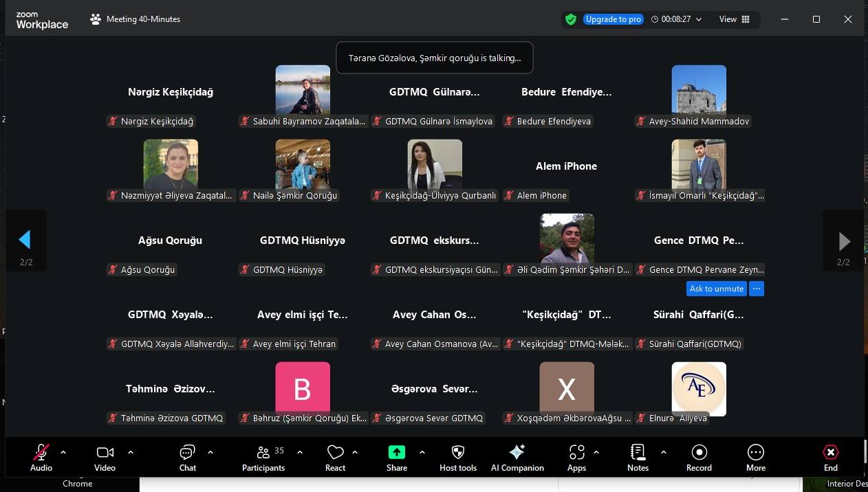Launch the AI Companion
Viewport: 868px width, 492px height.
[517, 458]
